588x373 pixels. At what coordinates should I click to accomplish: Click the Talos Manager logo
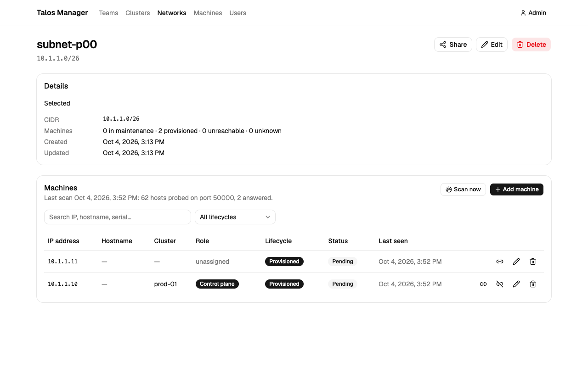(x=62, y=13)
